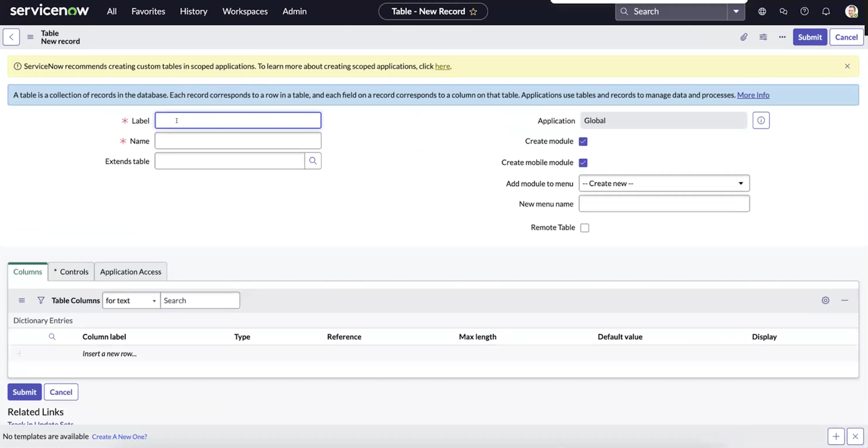The height and width of the screenshot is (448, 868).
Task: Open the list gear settings icon
Action: (x=825, y=300)
